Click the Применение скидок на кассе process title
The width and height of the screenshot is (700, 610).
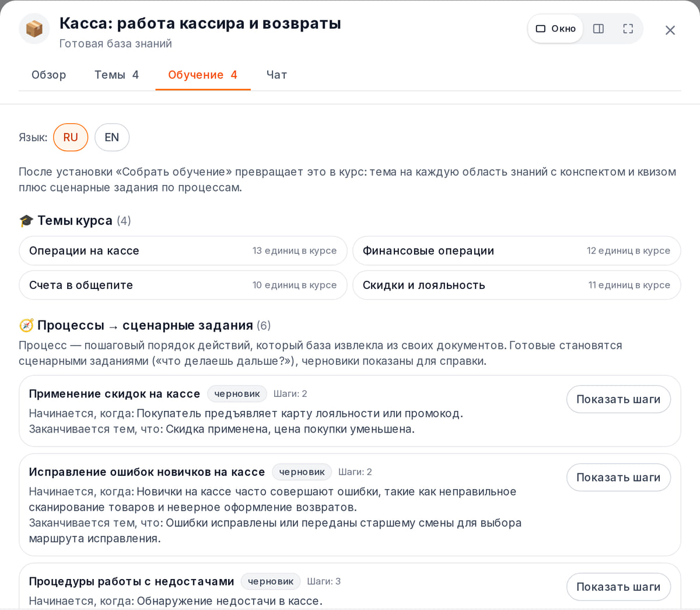point(114,394)
